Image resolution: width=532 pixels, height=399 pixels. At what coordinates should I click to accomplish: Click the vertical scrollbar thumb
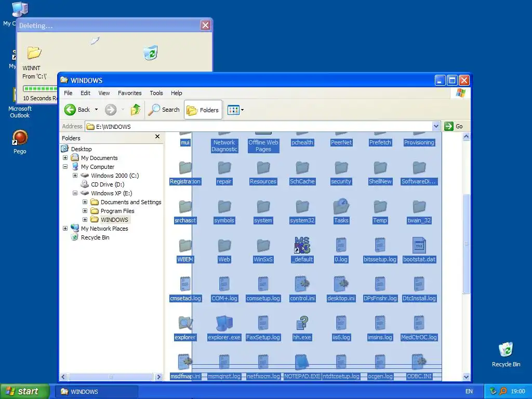pyautogui.click(x=466, y=244)
